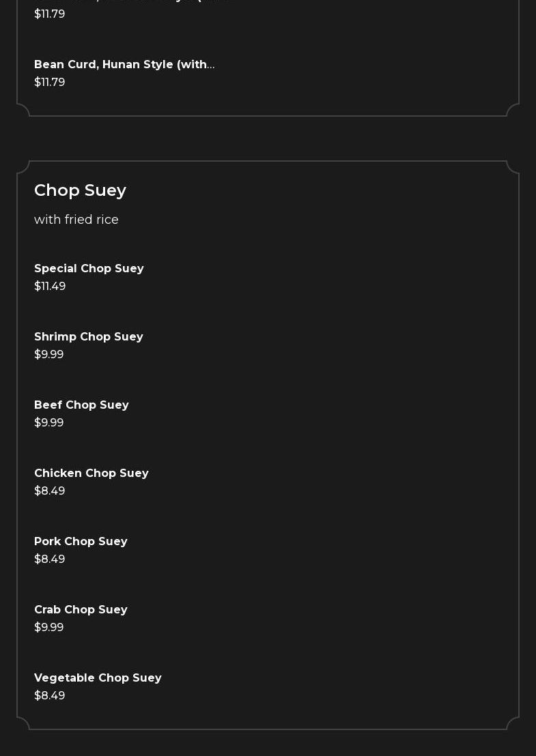Click the Vegetable Chop Suey $8.49 price
The height and width of the screenshot is (756, 536).
[x=49, y=696]
